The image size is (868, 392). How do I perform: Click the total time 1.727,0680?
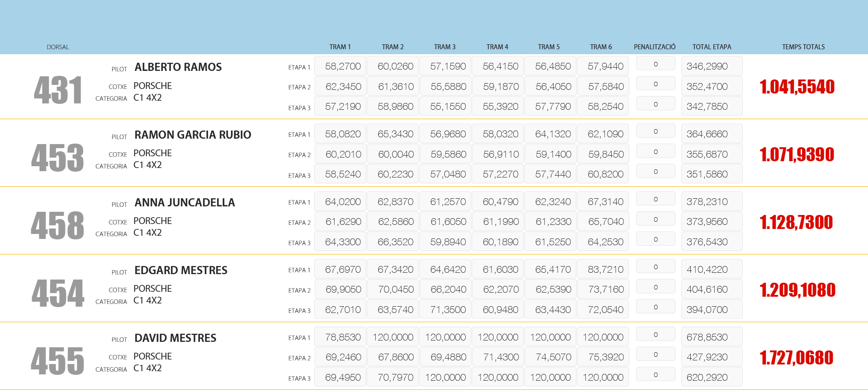(797, 358)
